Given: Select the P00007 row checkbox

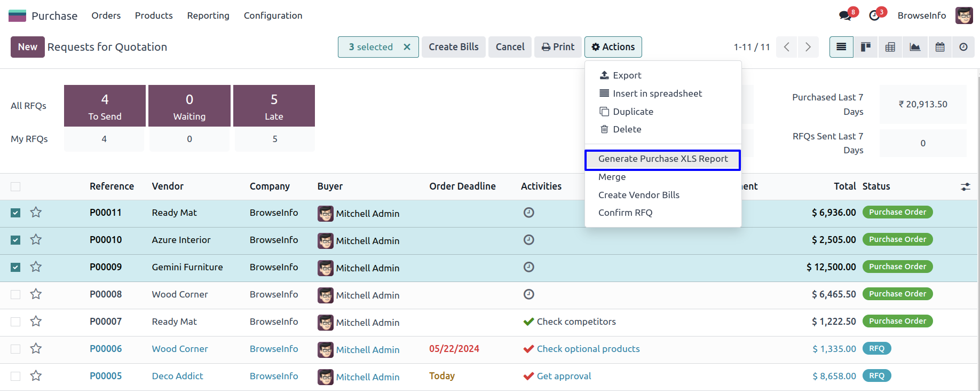Looking at the screenshot, I should pos(15,322).
